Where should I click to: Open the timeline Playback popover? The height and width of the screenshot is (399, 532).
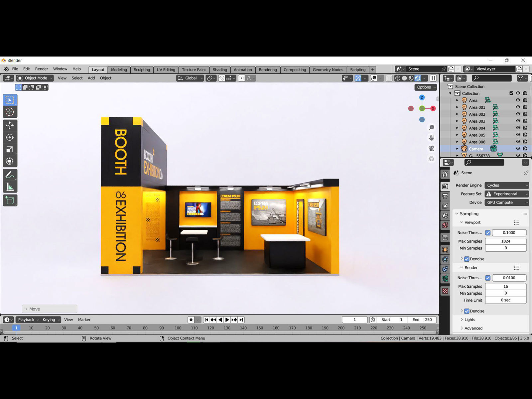click(28, 320)
